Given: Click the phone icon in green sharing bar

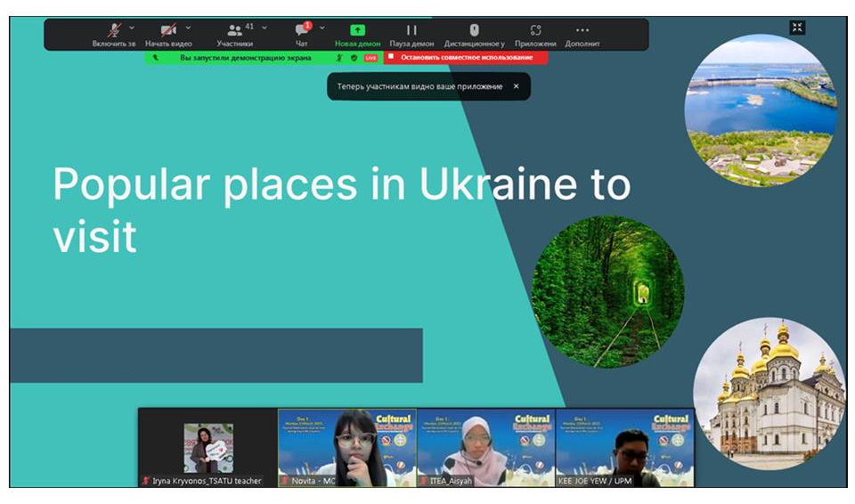Looking at the screenshot, I should [x=155, y=57].
